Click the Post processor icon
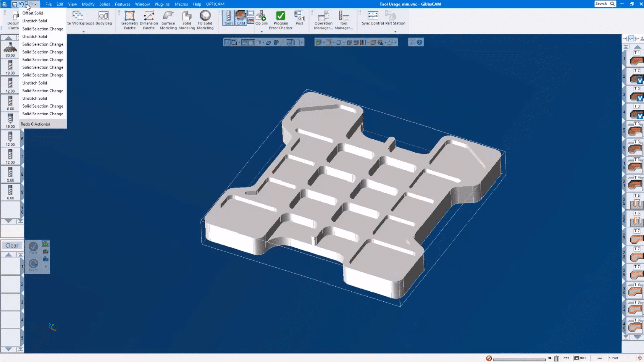This screenshot has height=362, width=644. click(299, 18)
